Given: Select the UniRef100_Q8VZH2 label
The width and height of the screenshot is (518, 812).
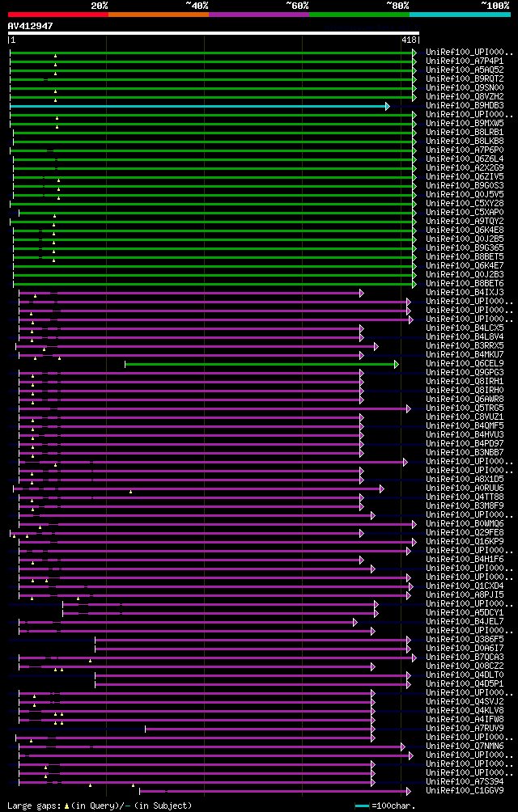Looking at the screenshot, I should click(465, 97).
